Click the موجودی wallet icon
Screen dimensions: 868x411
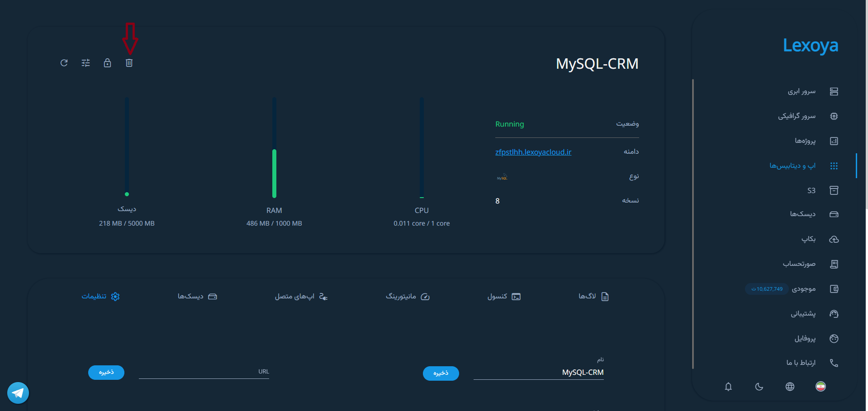click(834, 289)
